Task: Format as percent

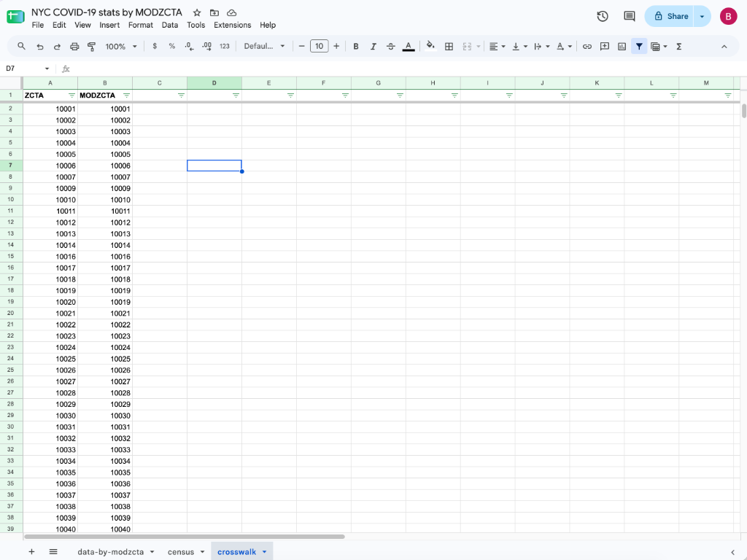Action: pos(172,46)
